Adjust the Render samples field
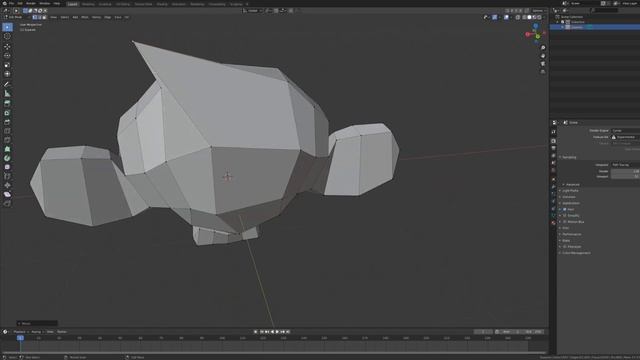This screenshot has height=360, width=640. 625,171
